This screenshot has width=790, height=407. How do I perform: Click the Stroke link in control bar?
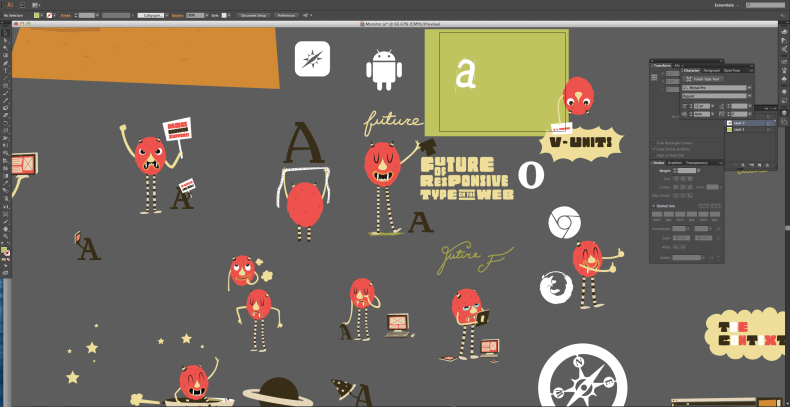pyautogui.click(x=65, y=15)
